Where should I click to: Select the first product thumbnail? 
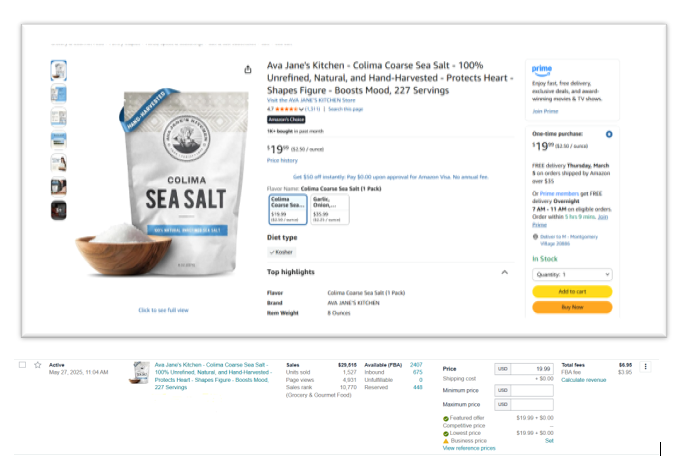click(x=59, y=70)
